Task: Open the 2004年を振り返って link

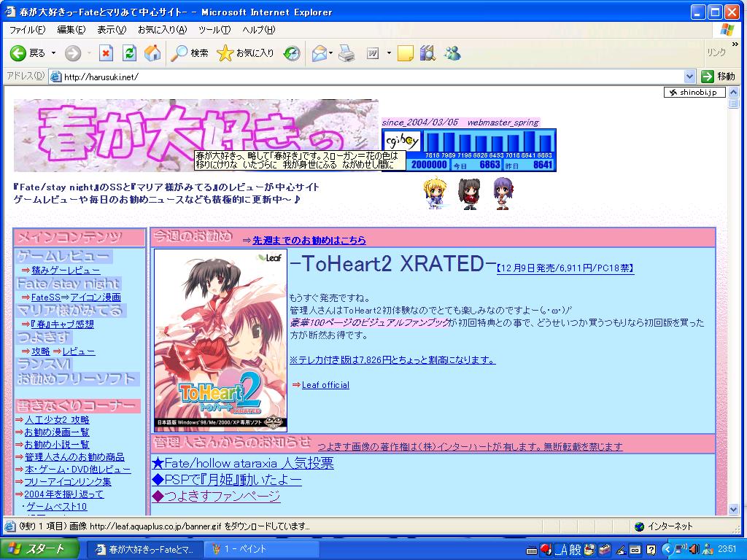Action: coord(64,494)
